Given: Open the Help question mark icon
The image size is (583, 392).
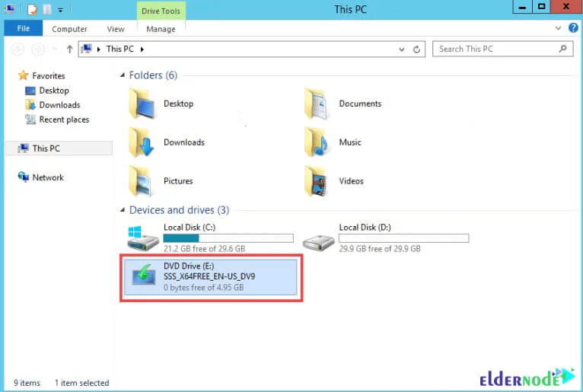Looking at the screenshot, I should (572, 29).
